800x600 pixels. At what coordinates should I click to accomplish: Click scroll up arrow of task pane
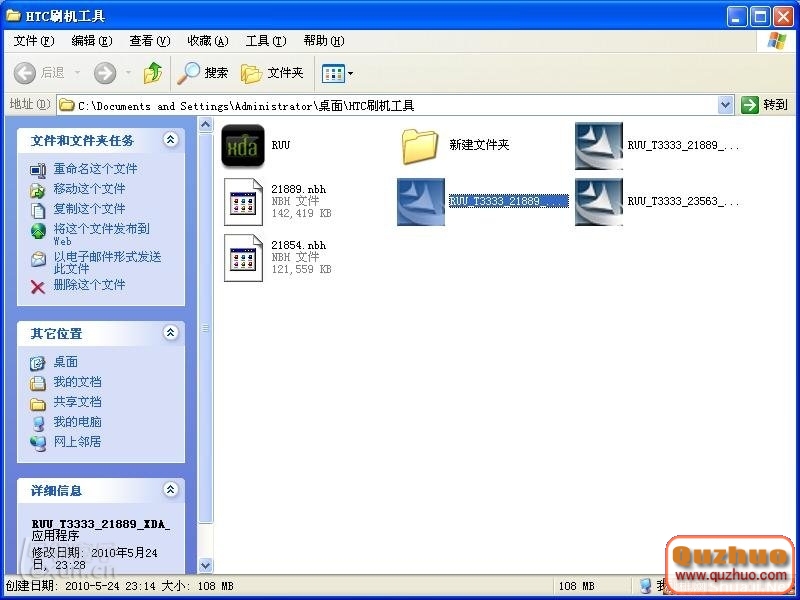click(205, 124)
